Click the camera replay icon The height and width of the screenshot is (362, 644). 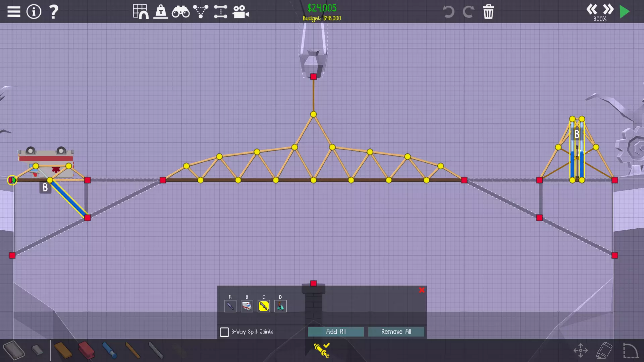pos(240,12)
